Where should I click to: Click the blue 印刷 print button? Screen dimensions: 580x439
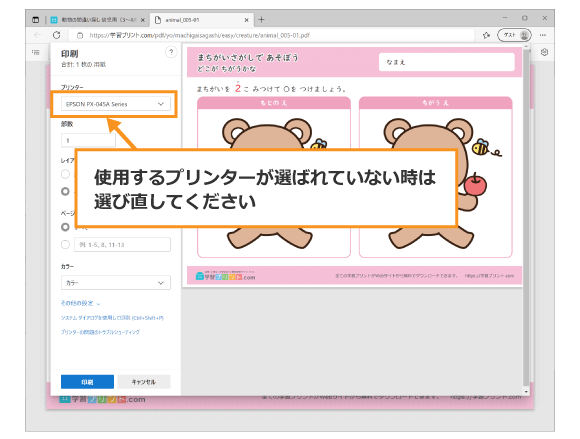click(x=87, y=382)
